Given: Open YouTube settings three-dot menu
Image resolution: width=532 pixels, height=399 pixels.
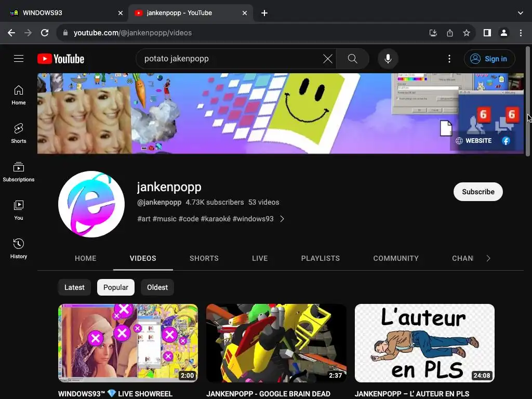Looking at the screenshot, I should (x=449, y=59).
